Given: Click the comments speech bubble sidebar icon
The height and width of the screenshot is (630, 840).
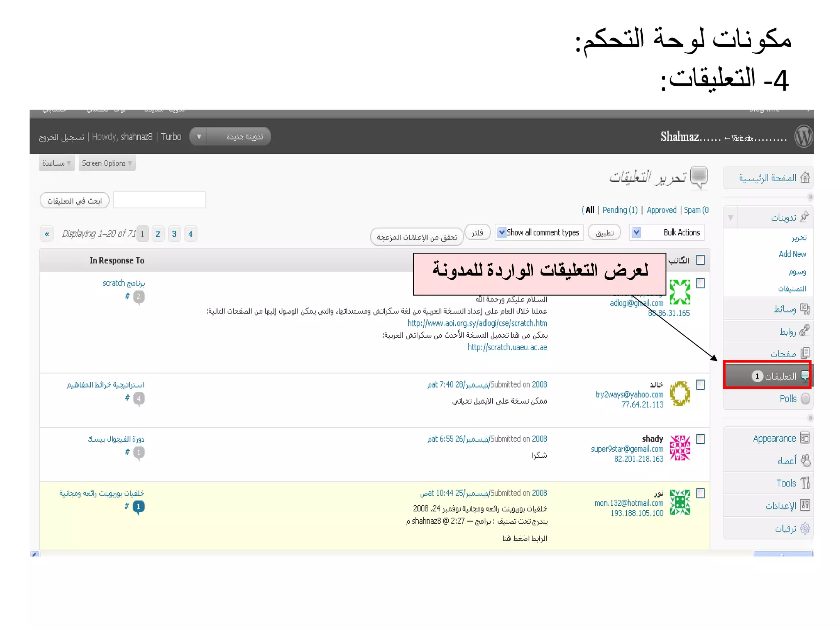Looking at the screenshot, I should 805,376.
